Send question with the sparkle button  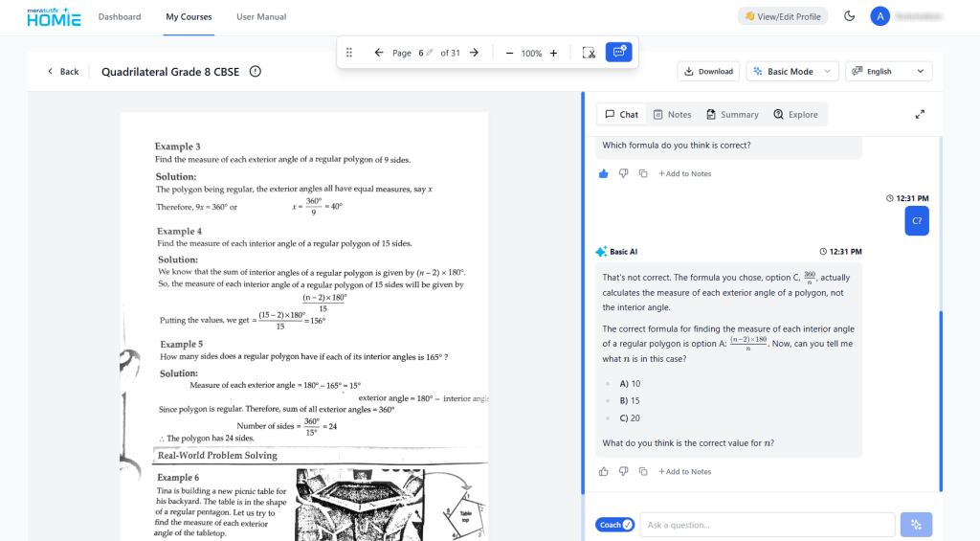tap(916, 525)
